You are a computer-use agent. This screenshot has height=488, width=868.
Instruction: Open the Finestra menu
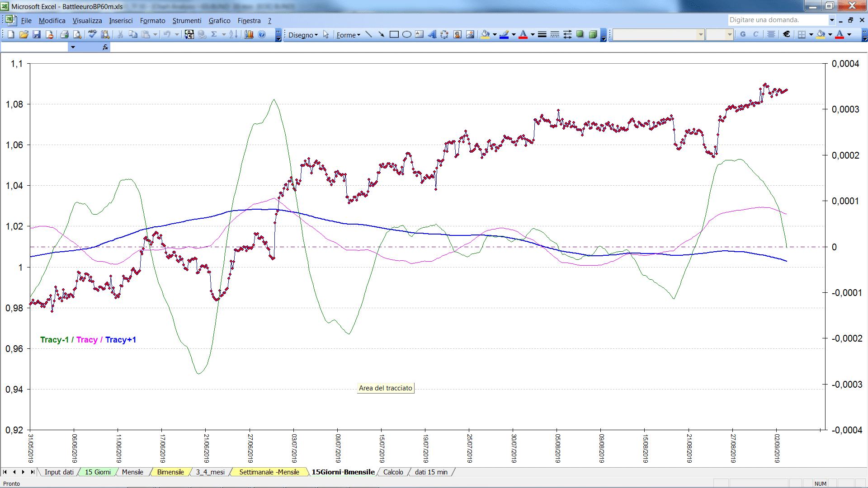249,20
